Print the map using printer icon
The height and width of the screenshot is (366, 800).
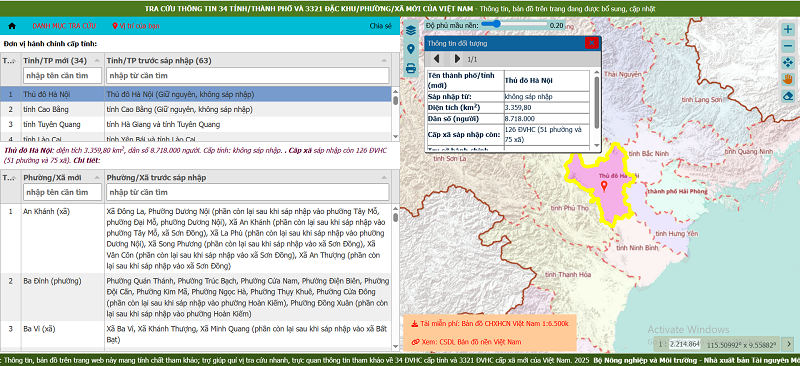[411, 68]
